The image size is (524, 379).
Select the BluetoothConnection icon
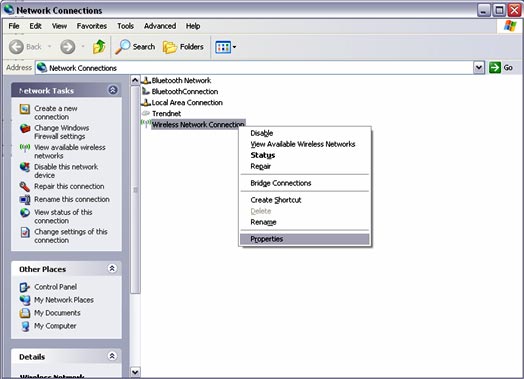pyautogui.click(x=146, y=91)
